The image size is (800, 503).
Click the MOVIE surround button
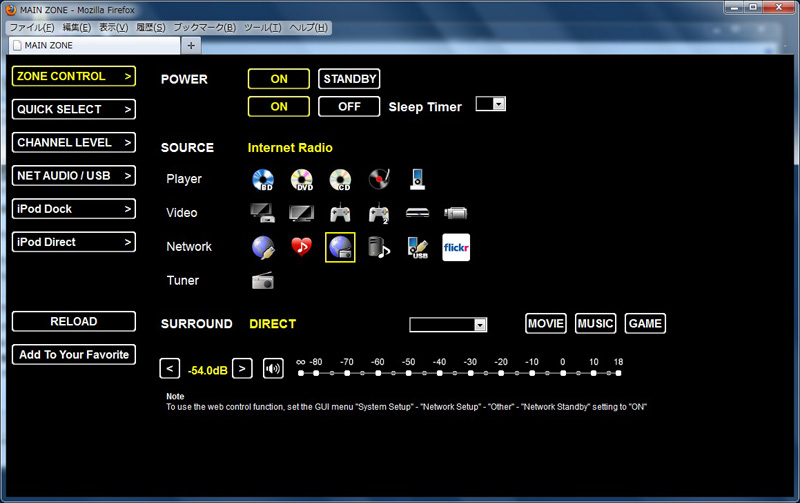point(546,324)
